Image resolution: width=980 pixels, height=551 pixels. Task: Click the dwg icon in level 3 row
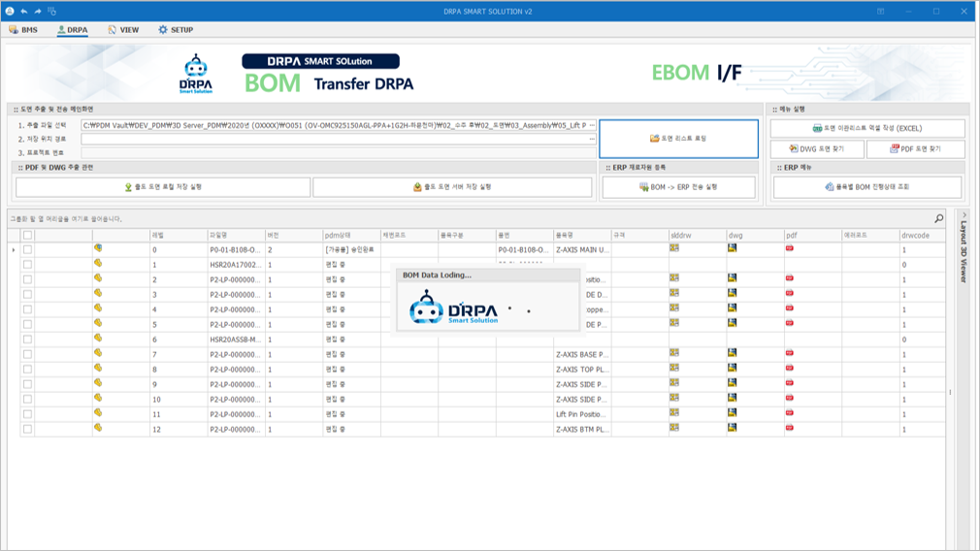tap(732, 293)
